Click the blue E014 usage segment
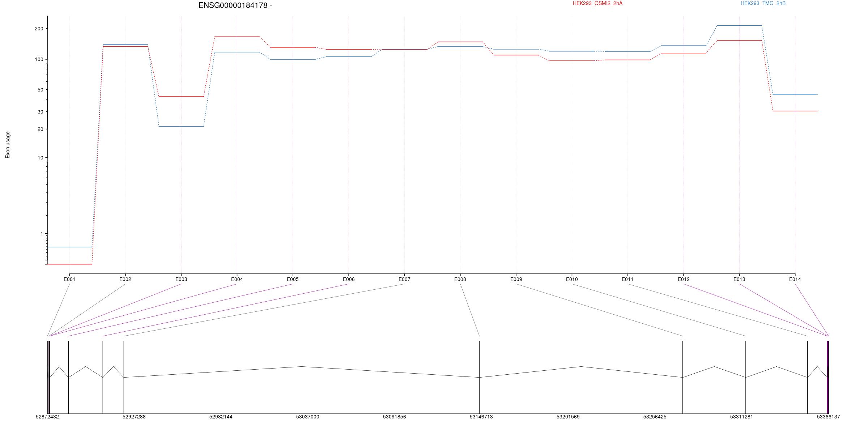 (x=795, y=94)
